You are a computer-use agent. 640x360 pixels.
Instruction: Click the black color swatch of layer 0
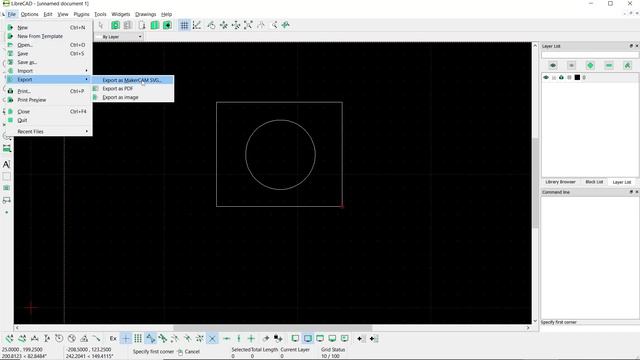coord(577,78)
